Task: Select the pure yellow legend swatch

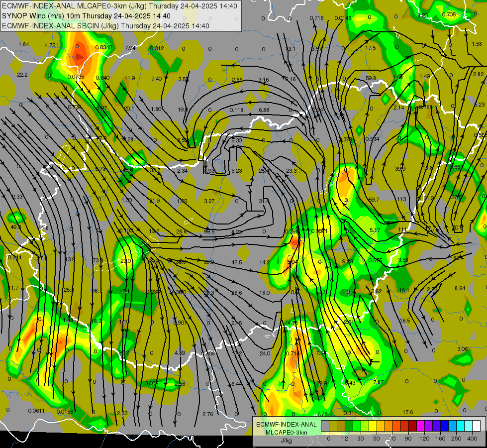Action: coord(373,426)
